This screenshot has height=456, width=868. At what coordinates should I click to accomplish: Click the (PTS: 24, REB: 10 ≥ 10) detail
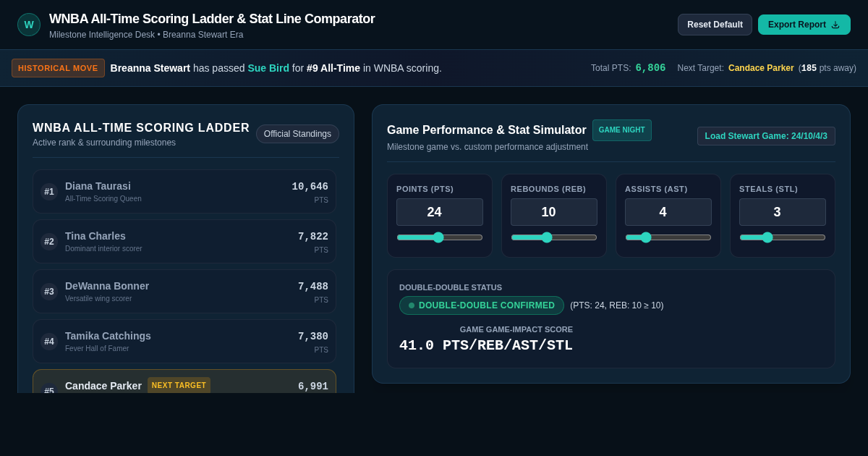pyautogui.click(x=617, y=305)
